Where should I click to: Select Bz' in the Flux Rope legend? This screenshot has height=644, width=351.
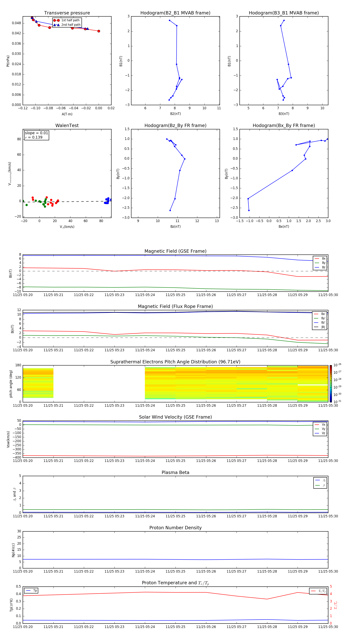point(320,323)
